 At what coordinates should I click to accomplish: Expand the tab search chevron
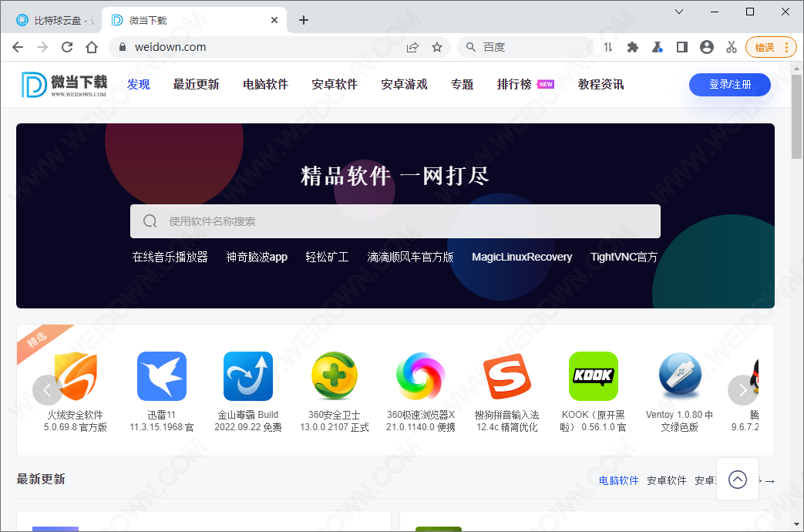coord(679,12)
